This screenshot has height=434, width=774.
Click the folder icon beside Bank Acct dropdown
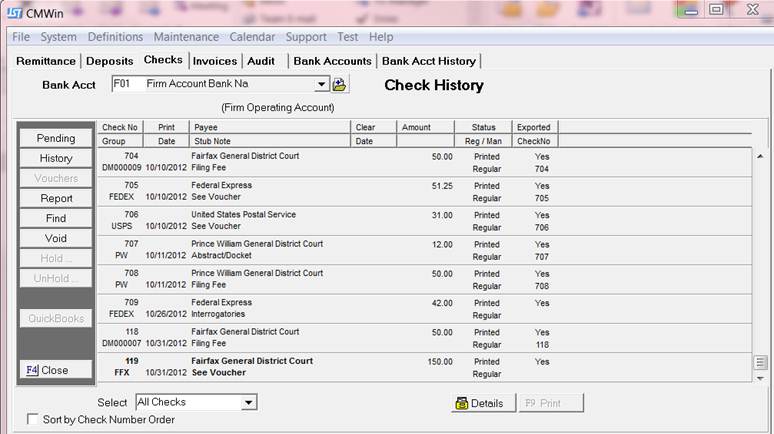click(340, 85)
